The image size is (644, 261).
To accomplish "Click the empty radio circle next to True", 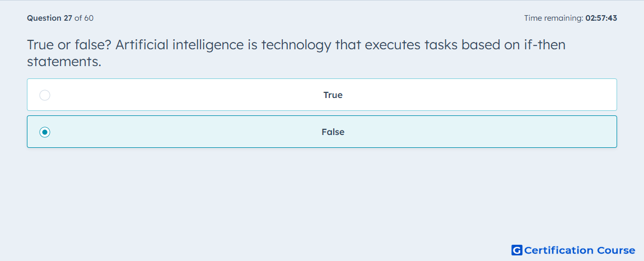I will tap(45, 95).
